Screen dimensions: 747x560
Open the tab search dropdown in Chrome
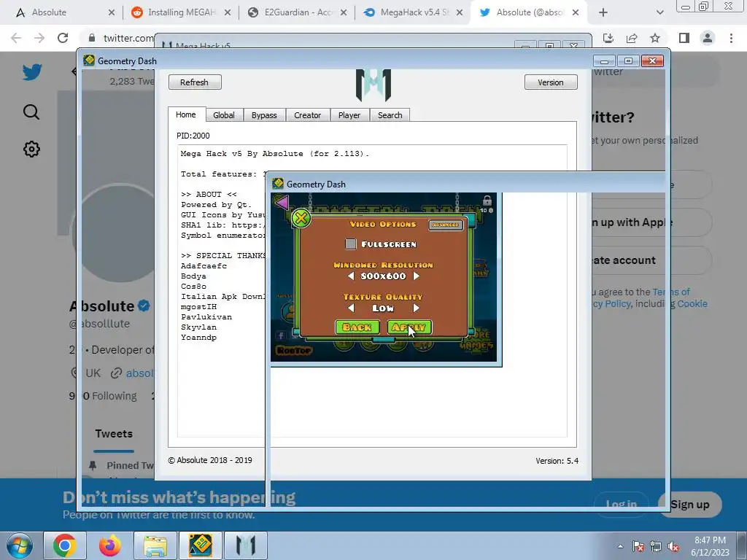pos(659,12)
